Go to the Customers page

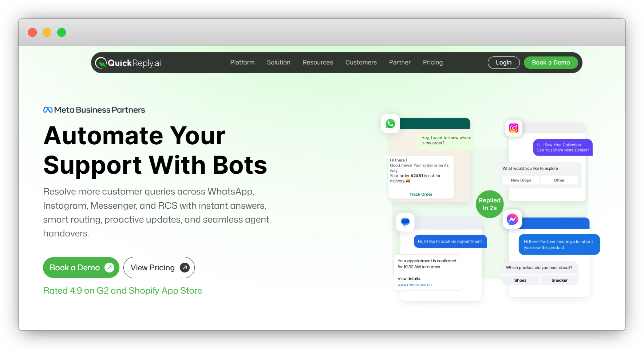pos(361,62)
